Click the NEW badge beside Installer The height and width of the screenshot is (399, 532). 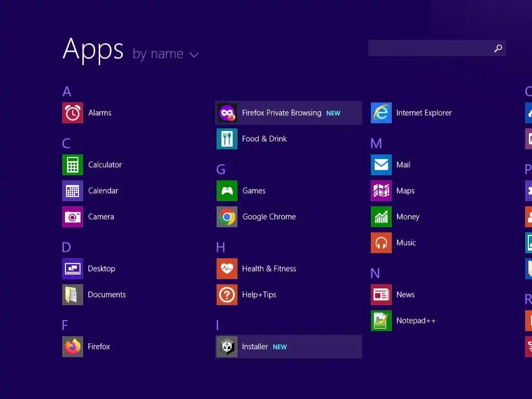click(280, 347)
